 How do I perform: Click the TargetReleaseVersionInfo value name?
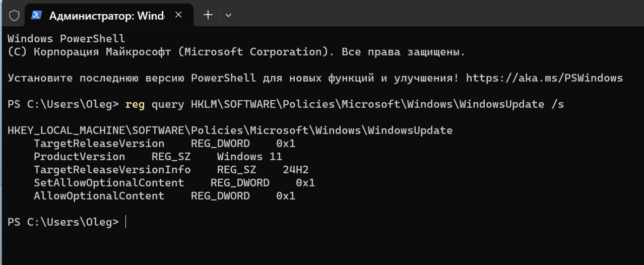112,170
